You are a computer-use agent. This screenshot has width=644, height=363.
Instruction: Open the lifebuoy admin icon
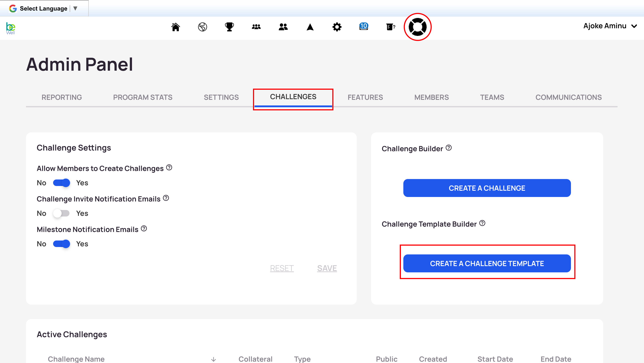(x=417, y=27)
